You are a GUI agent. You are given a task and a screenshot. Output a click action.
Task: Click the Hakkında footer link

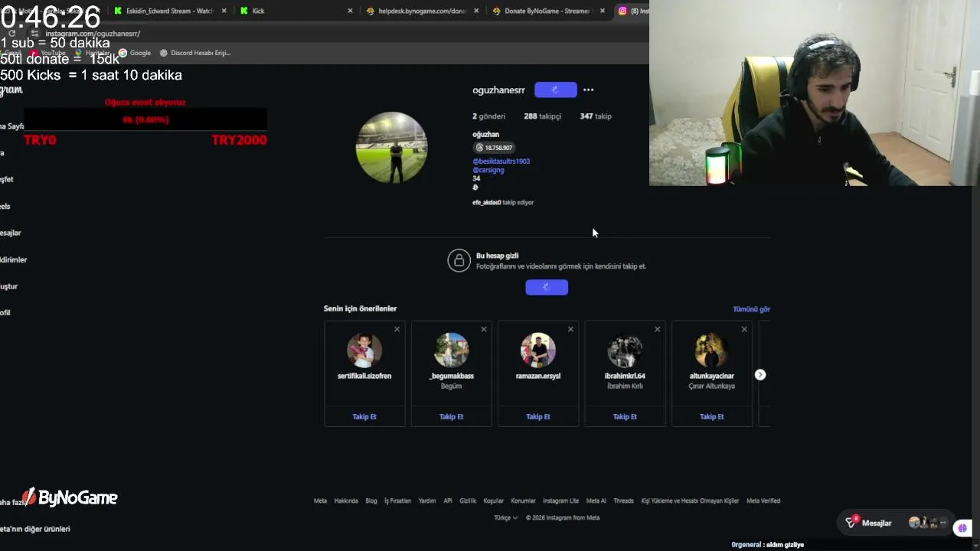tap(346, 500)
